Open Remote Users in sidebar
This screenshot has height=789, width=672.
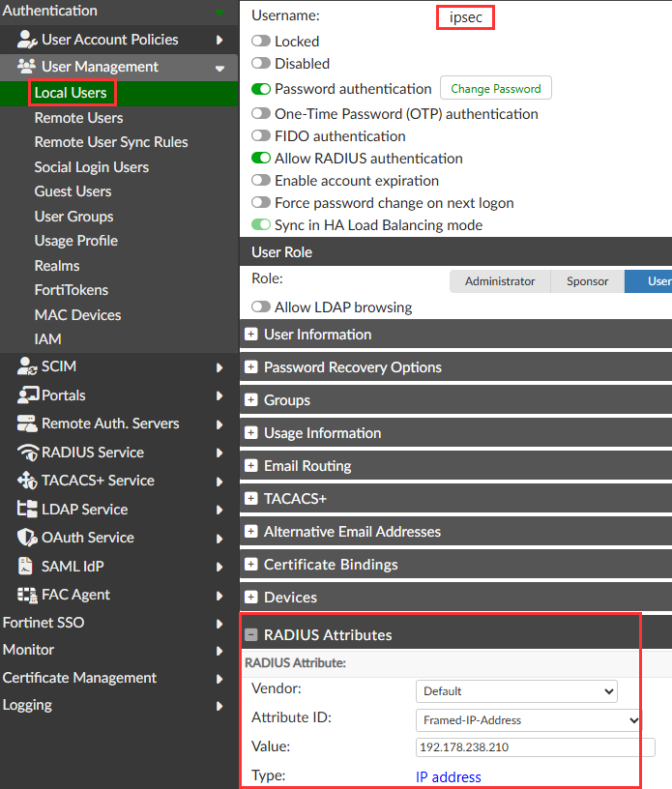(78, 118)
